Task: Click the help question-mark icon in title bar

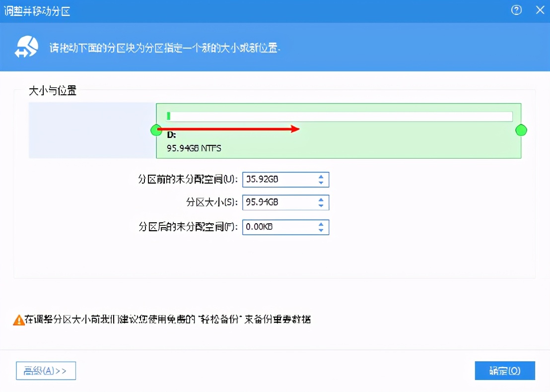Action: pyautogui.click(x=517, y=10)
